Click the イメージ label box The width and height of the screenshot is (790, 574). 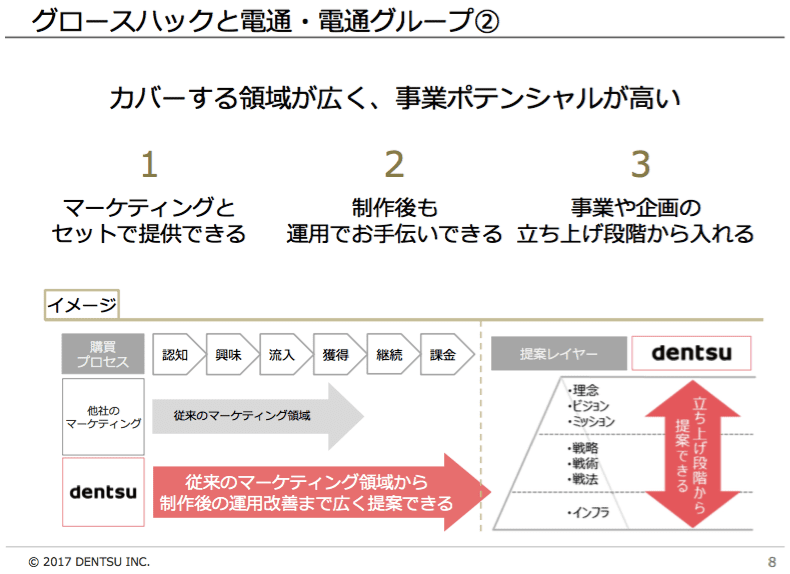(82, 304)
